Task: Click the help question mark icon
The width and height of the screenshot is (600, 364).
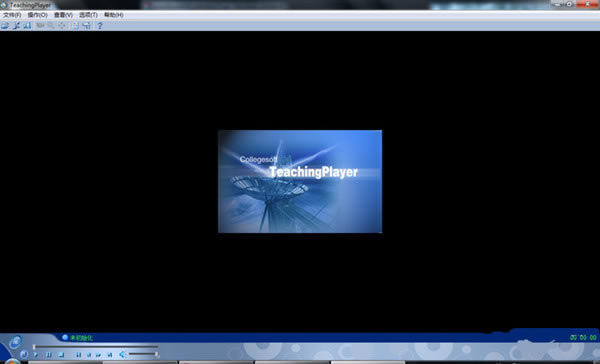Action: pos(99,26)
